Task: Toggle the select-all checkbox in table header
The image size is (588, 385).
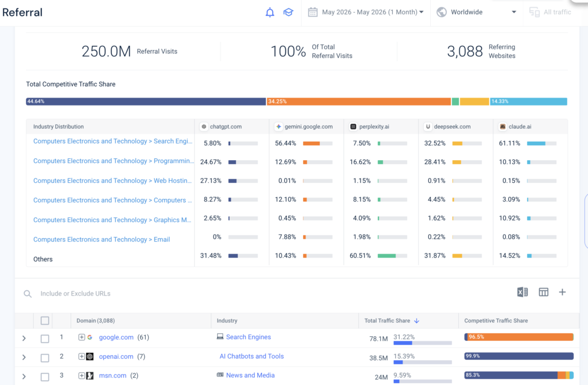Action: click(x=45, y=321)
